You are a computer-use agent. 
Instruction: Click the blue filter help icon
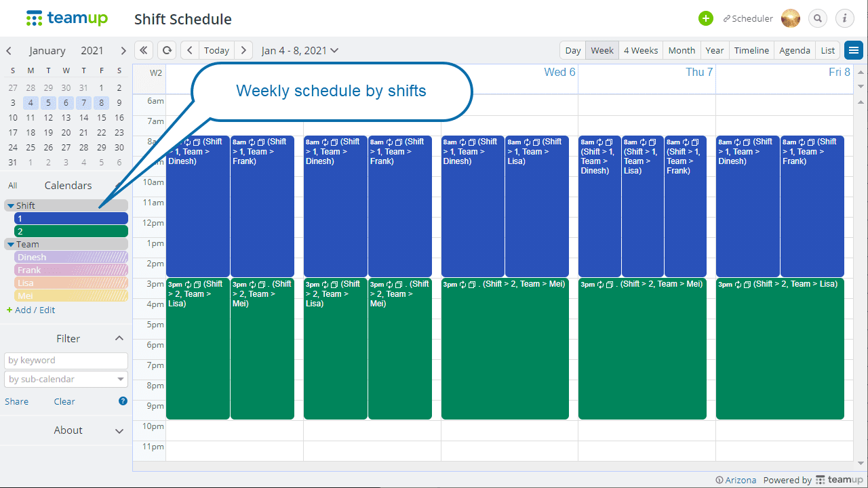click(x=123, y=401)
